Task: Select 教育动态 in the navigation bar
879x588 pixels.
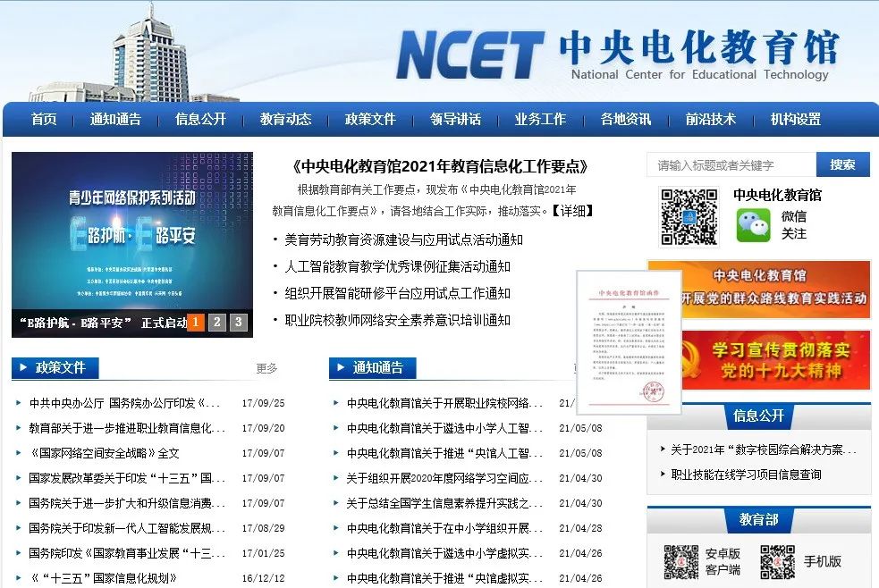Action: 285,119
